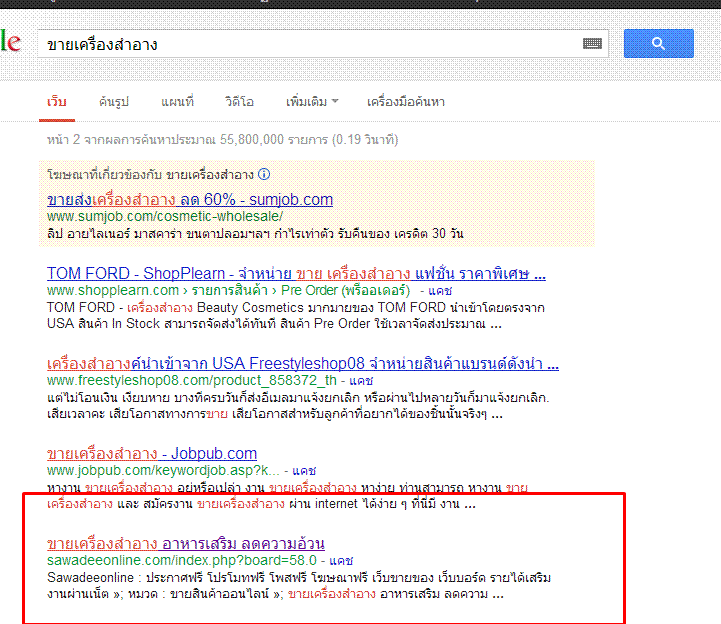Click the blue search magnifier button
The image size is (721, 624).
(658, 43)
